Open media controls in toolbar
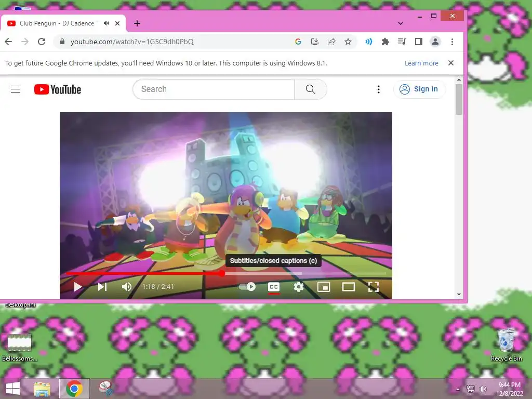The width and height of the screenshot is (532, 399). click(402, 42)
